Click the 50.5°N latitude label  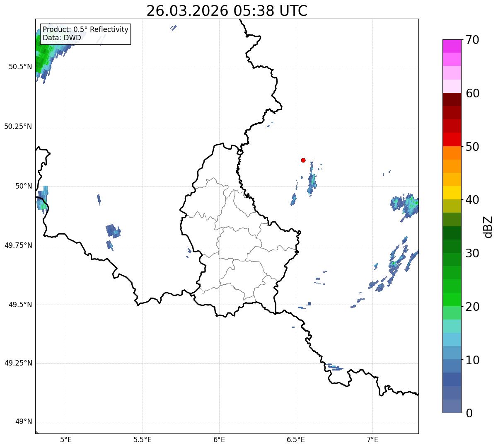(x=20, y=67)
